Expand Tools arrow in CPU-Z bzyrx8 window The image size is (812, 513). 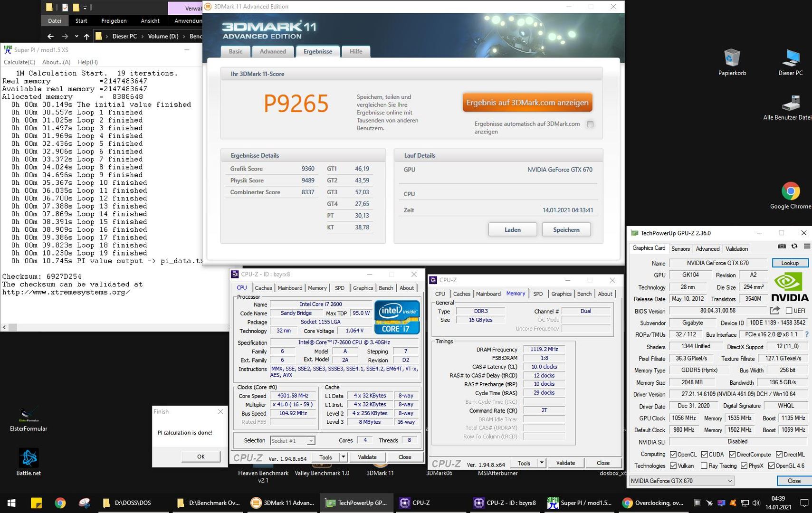pyautogui.click(x=343, y=457)
